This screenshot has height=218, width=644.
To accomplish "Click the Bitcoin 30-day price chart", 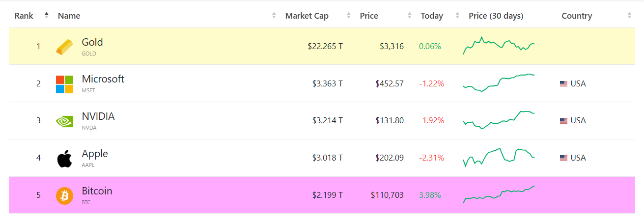I will tap(499, 194).
